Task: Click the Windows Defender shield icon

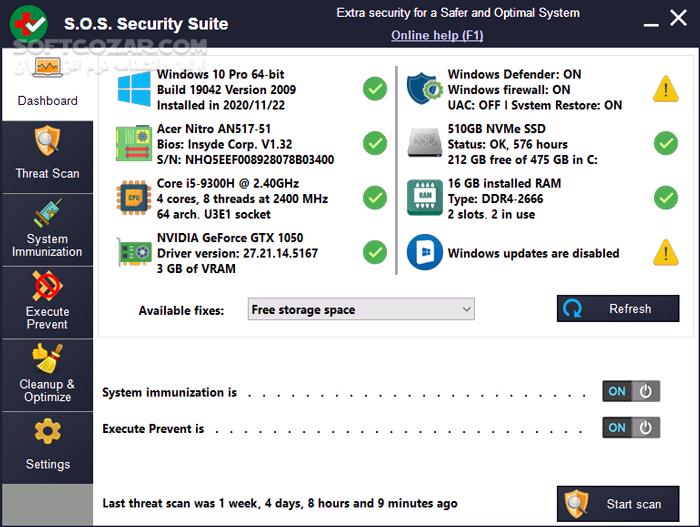Action: point(424,89)
